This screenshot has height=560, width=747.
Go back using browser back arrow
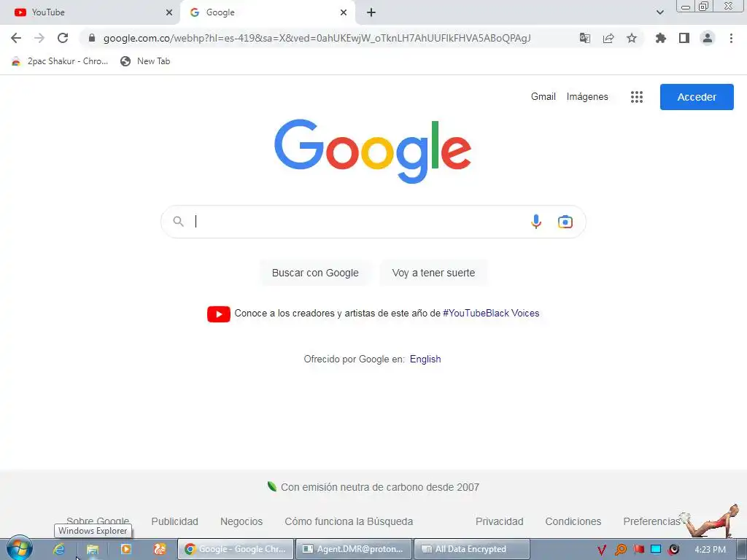click(x=16, y=38)
